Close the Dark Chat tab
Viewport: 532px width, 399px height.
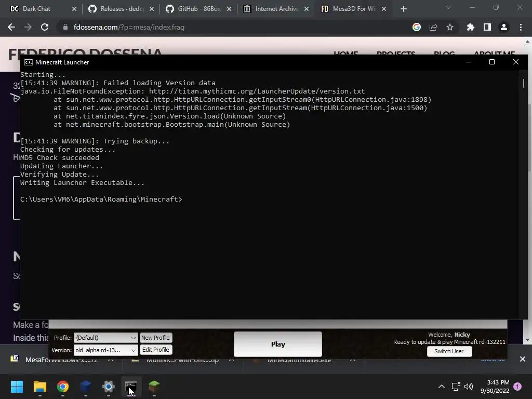(x=74, y=9)
